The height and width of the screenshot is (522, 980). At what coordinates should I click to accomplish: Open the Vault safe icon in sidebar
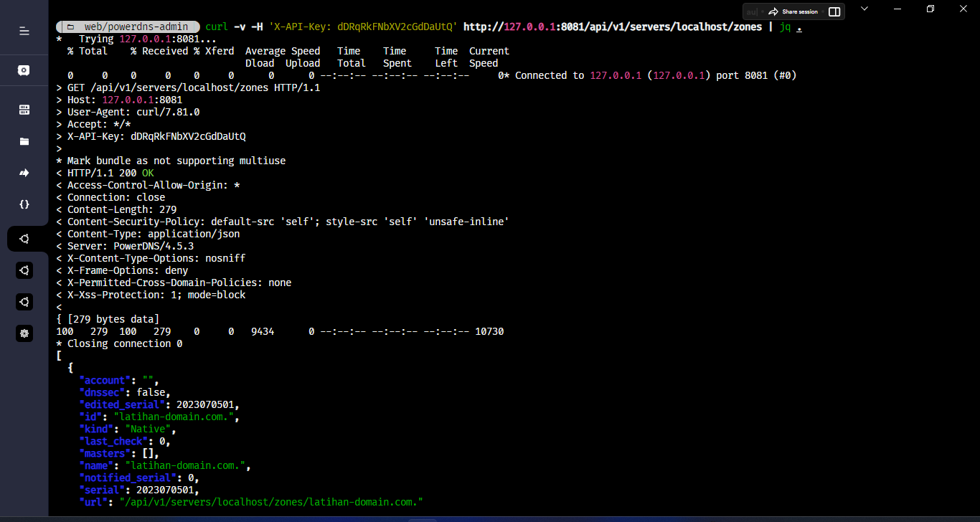pyautogui.click(x=24, y=70)
